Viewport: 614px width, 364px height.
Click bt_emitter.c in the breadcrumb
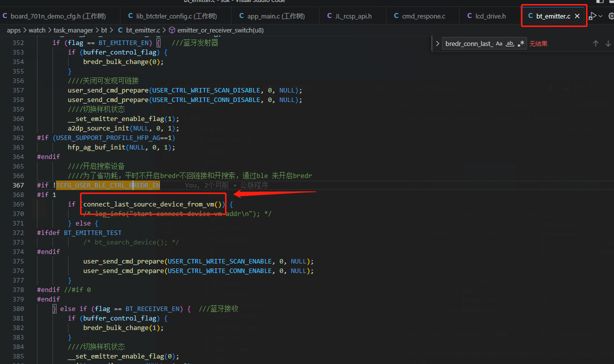coord(143,30)
